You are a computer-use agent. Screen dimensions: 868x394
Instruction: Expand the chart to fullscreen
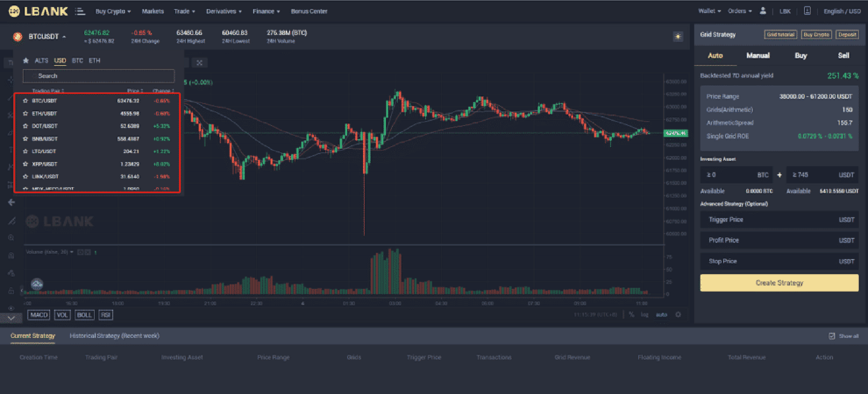(200, 62)
